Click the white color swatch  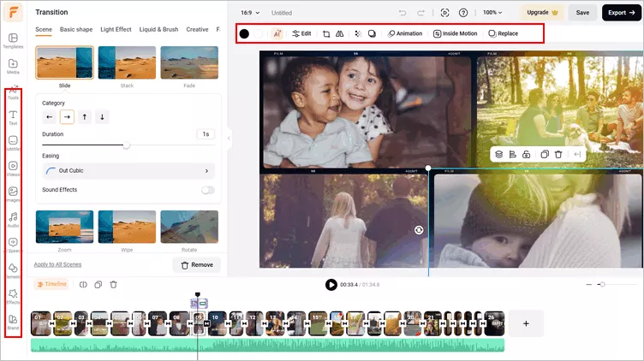[258, 33]
